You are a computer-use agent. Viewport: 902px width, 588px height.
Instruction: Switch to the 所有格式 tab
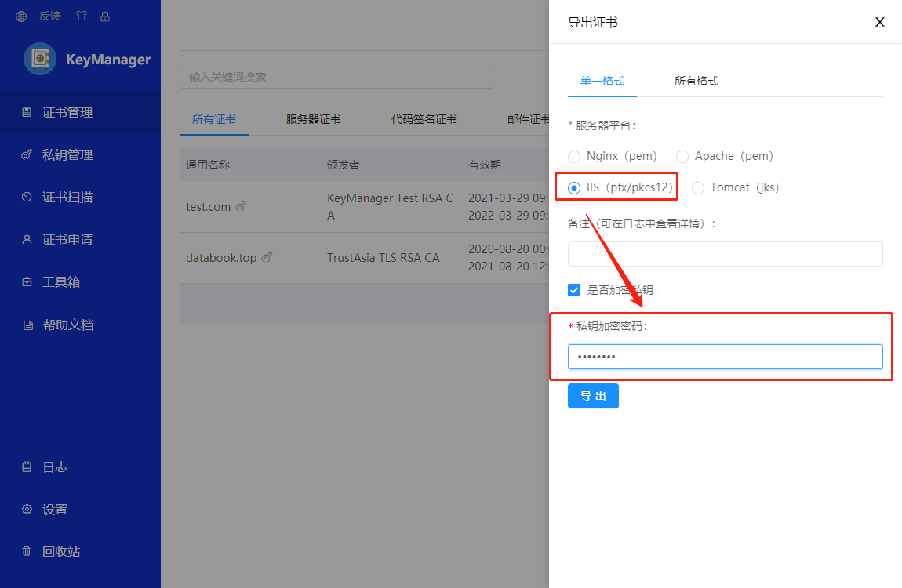(696, 81)
